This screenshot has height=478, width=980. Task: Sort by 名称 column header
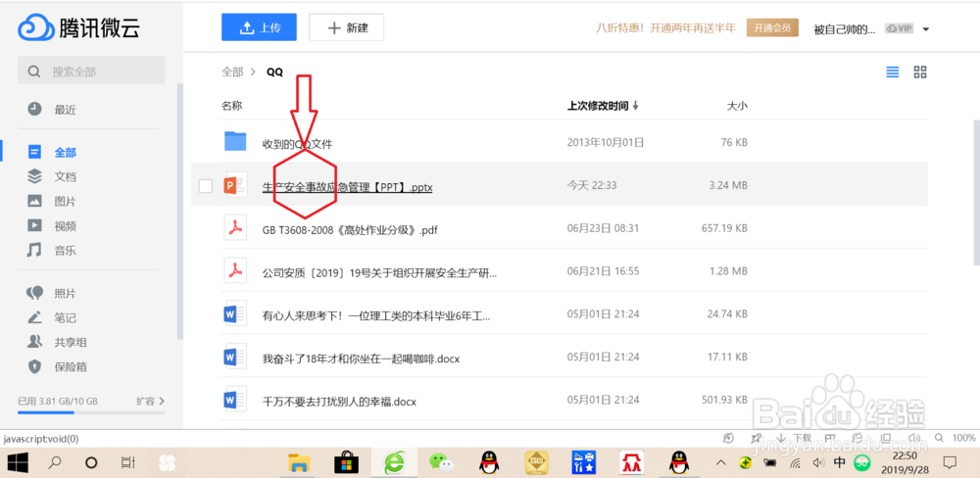click(x=231, y=106)
